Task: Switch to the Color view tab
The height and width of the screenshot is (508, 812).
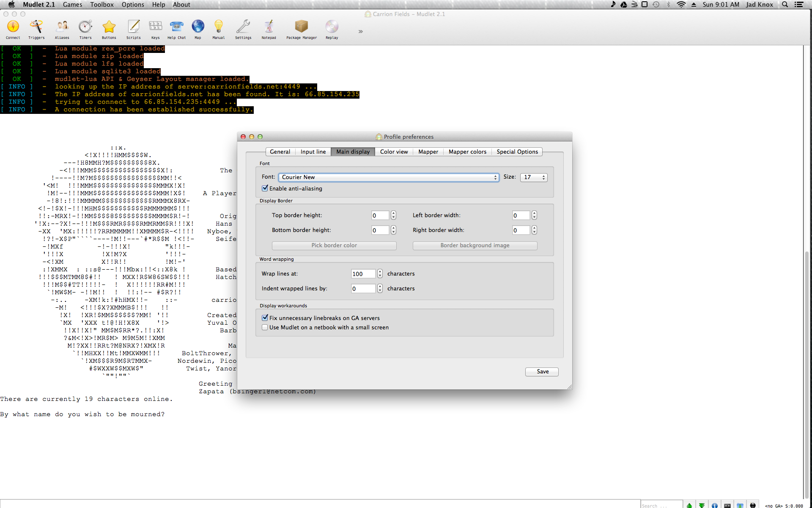Action: 394,152
